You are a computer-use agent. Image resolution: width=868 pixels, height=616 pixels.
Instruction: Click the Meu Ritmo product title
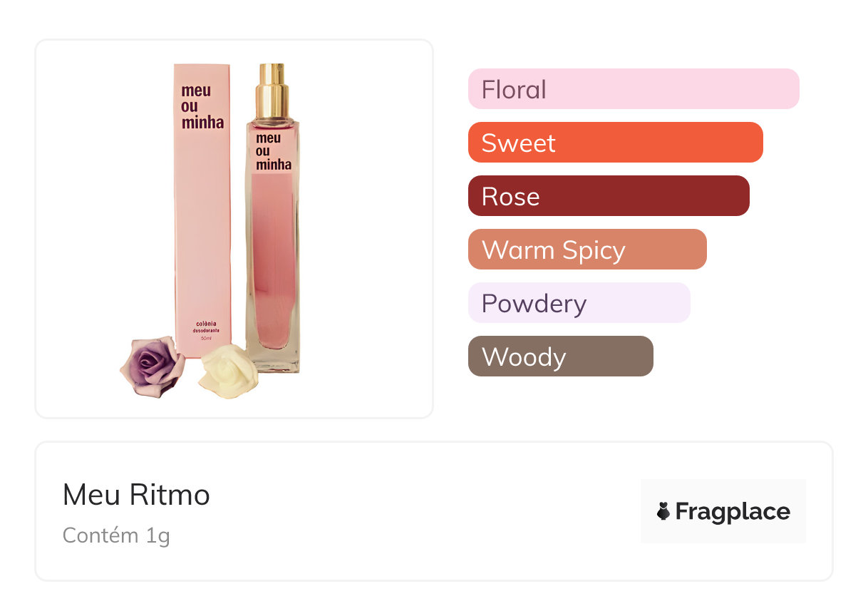136,495
